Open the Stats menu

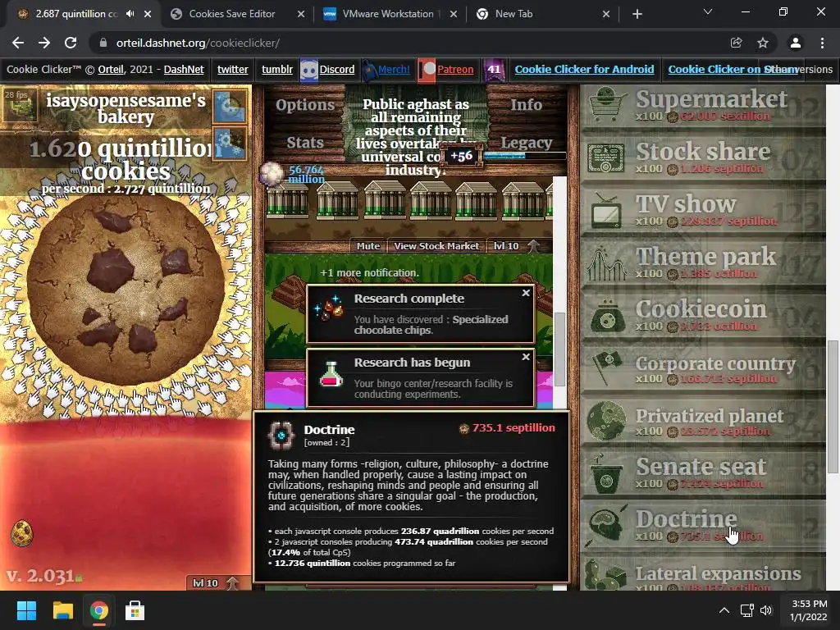[x=305, y=143]
